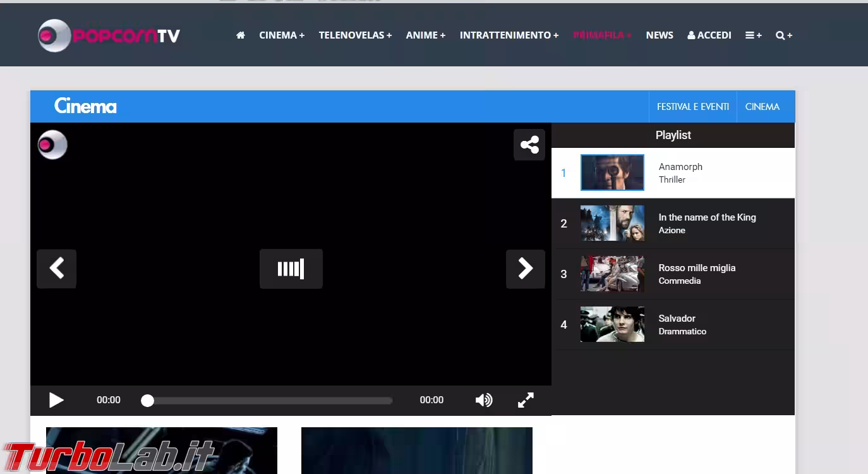The height and width of the screenshot is (474, 868).
Task: Open the Salvador thumbnail in the playlist
Action: [x=612, y=324]
